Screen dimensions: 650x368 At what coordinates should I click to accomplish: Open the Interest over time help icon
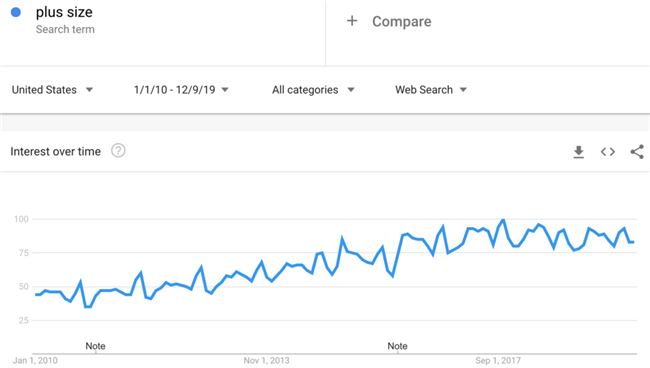coord(118,151)
